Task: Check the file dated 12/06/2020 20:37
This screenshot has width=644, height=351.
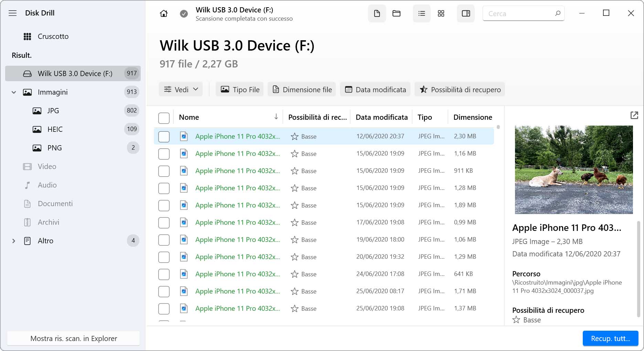Action: pyautogui.click(x=164, y=137)
